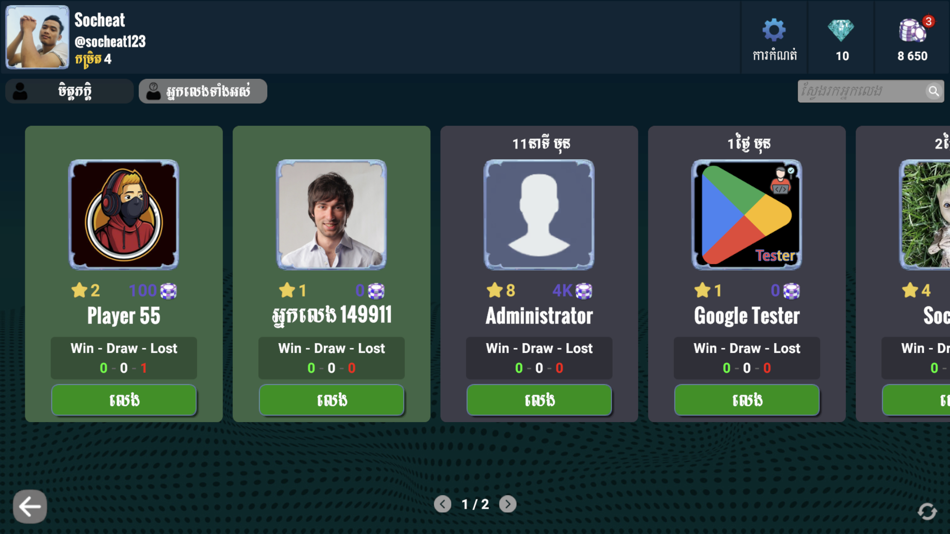Play against Google Tester
Viewport: 950px width, 534px height.
tap(747, 400)
